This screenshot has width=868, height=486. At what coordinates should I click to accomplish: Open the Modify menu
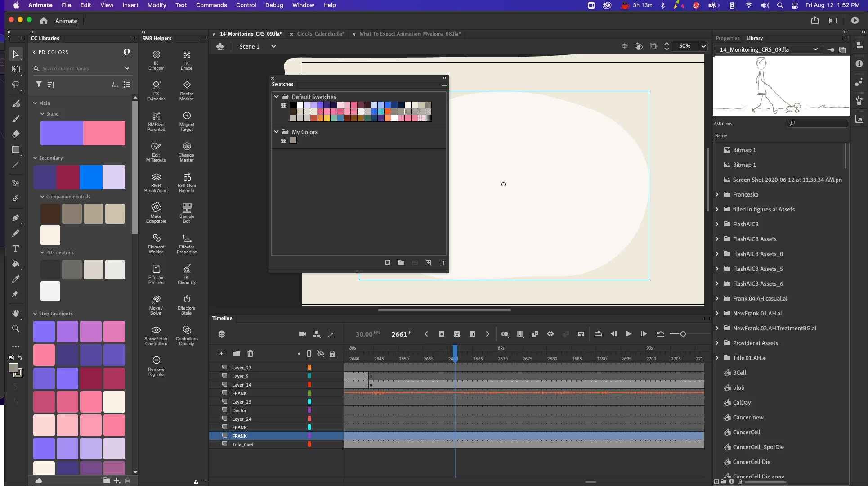click(157, 5)
